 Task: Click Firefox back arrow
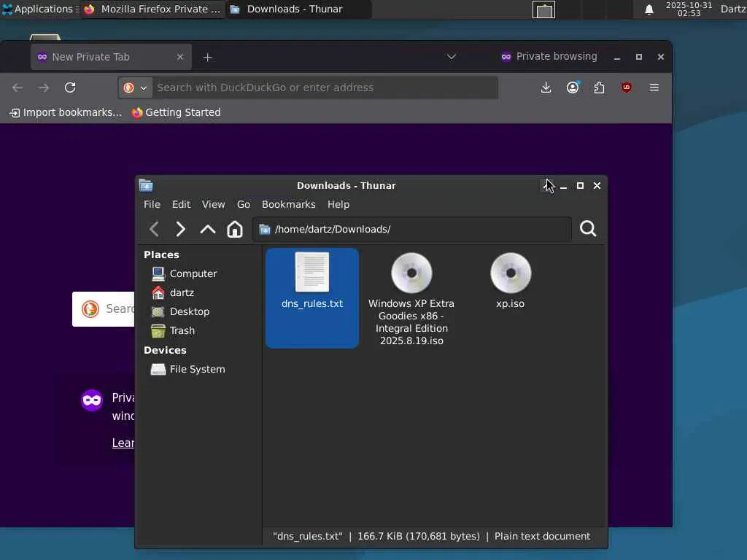coord(18,87)
